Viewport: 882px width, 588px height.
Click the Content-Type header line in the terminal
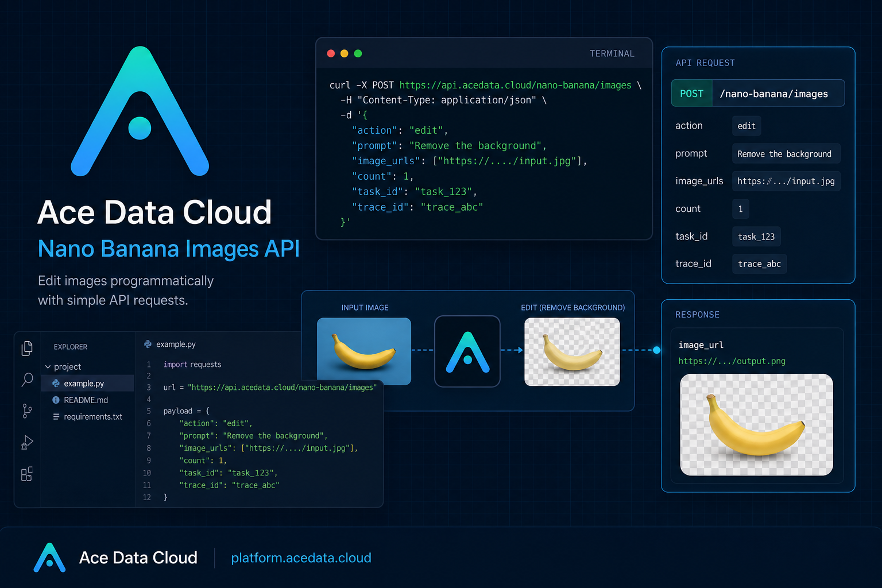(x=444, y=100)
